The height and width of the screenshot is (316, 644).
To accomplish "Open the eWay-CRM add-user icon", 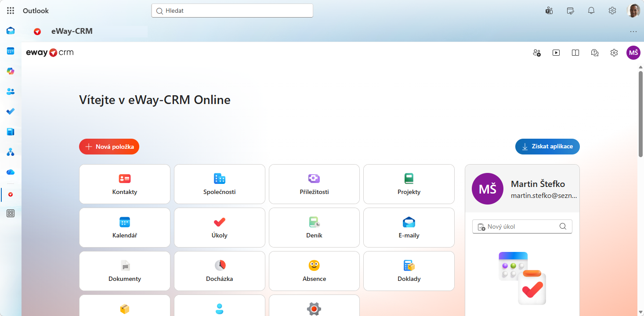I will [537, 53].
